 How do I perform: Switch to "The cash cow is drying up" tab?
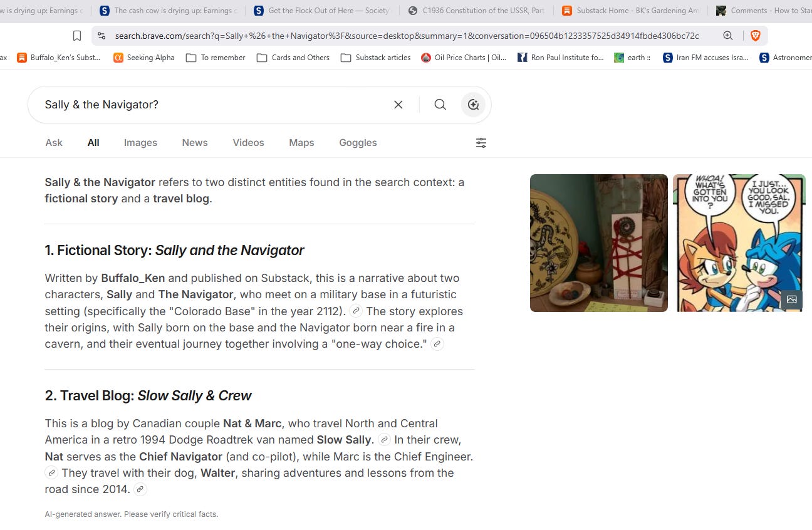[x=169, y=11]
